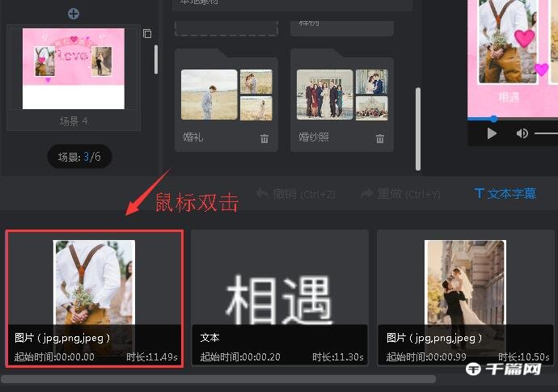Select the 相遇 text clip
Viewport: 558px width, 392px height.
pos(280,297)
